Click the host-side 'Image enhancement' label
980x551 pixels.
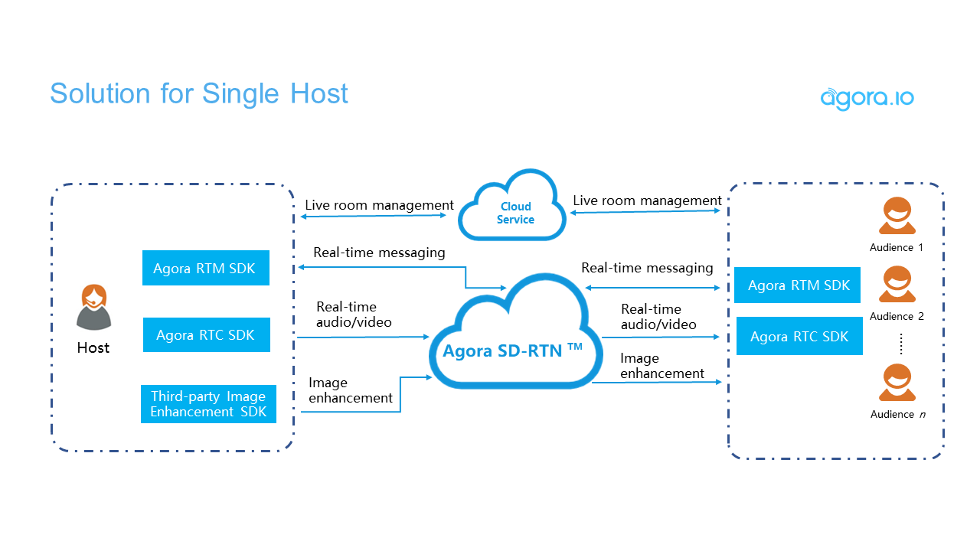click(x=351, y=390)
